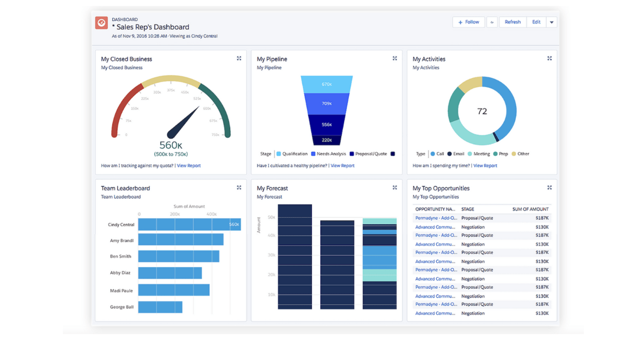Click the 560k gauge value

click(171, 145)
